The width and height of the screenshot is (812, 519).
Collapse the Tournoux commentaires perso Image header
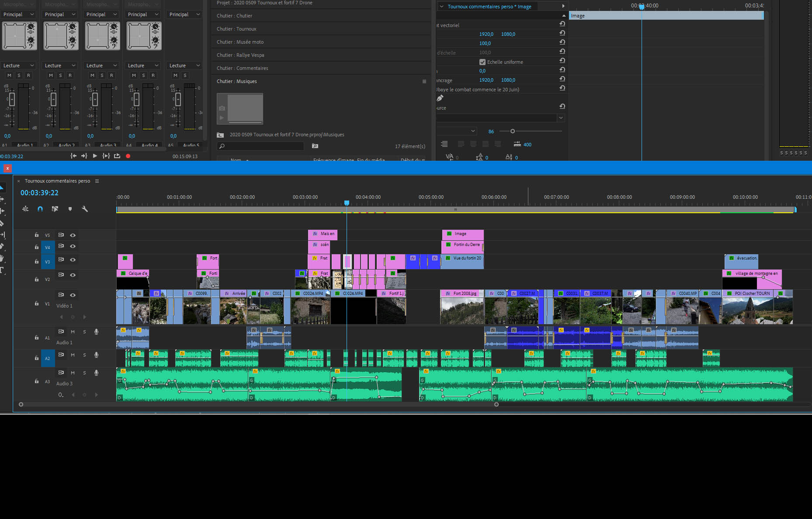(441, 7)
